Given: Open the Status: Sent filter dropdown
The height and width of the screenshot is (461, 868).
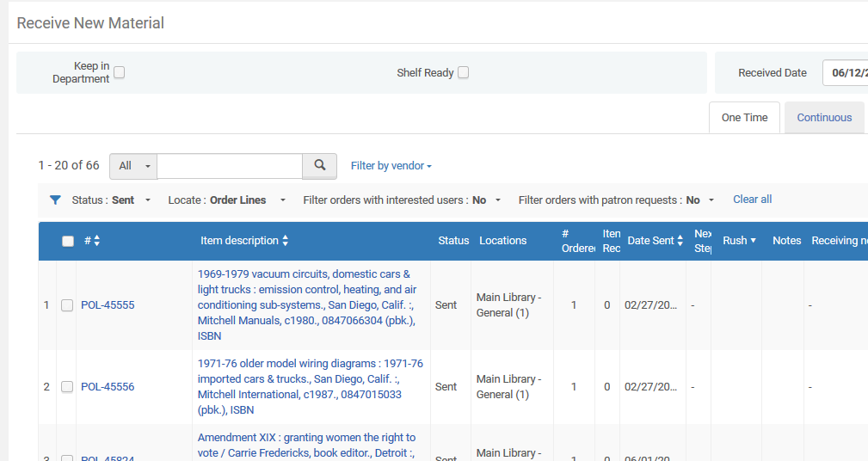Looking at the screenshot, I should (x=111, y=200).
